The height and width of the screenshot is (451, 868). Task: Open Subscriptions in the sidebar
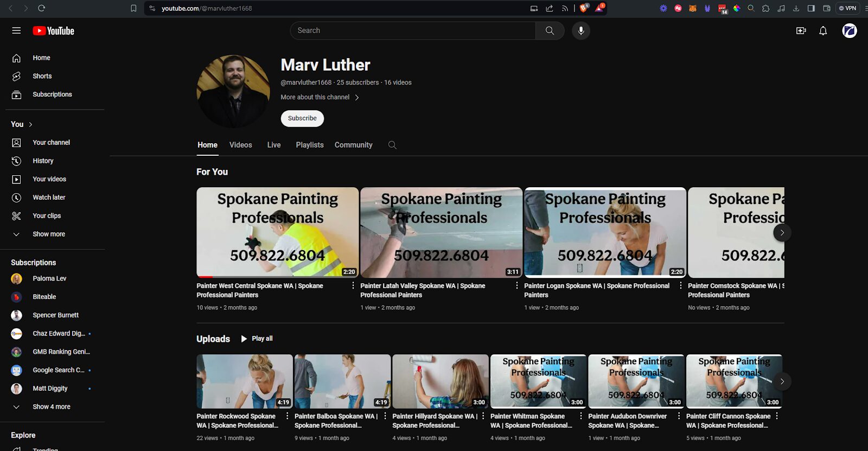53,94
